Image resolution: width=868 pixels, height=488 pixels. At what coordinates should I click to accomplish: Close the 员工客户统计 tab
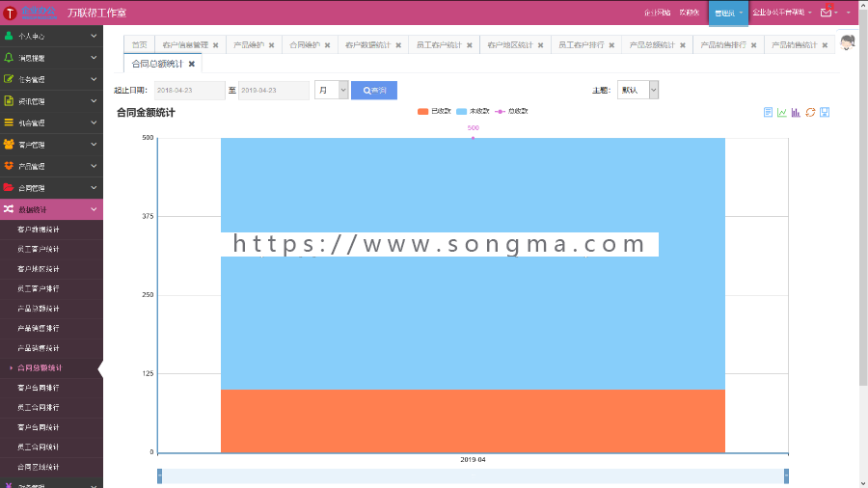[x=470, y=45]
